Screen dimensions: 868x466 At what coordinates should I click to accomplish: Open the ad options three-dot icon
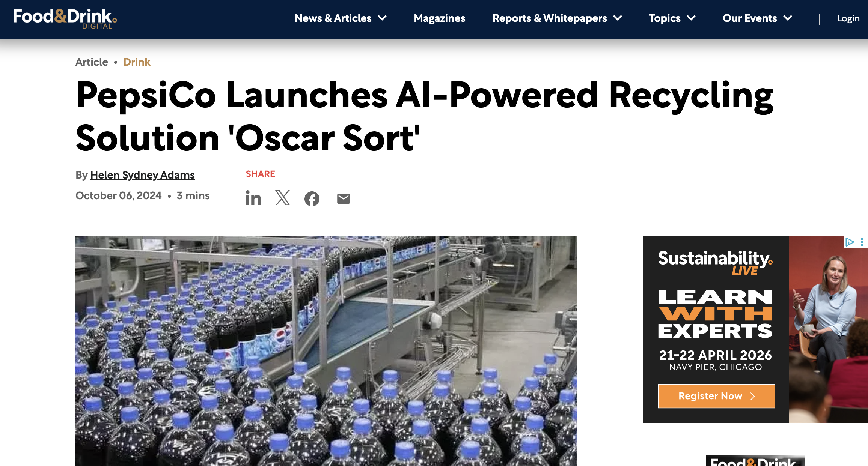(862, 242)
